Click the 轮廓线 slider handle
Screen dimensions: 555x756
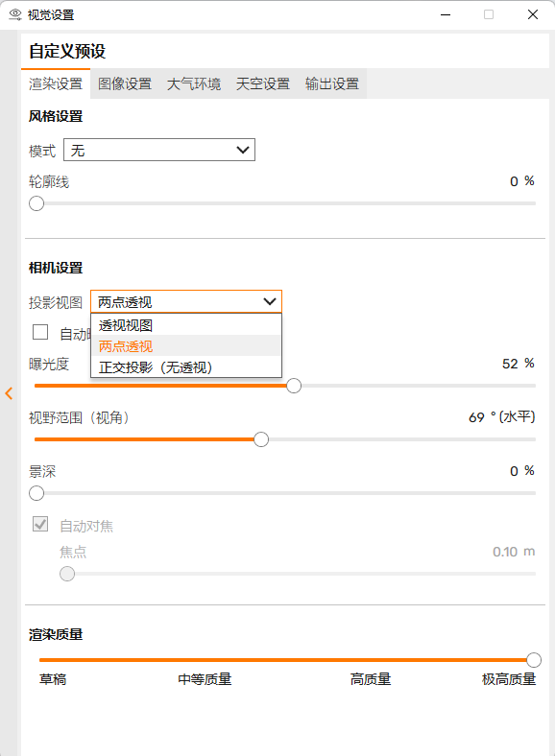click(36, 203)
